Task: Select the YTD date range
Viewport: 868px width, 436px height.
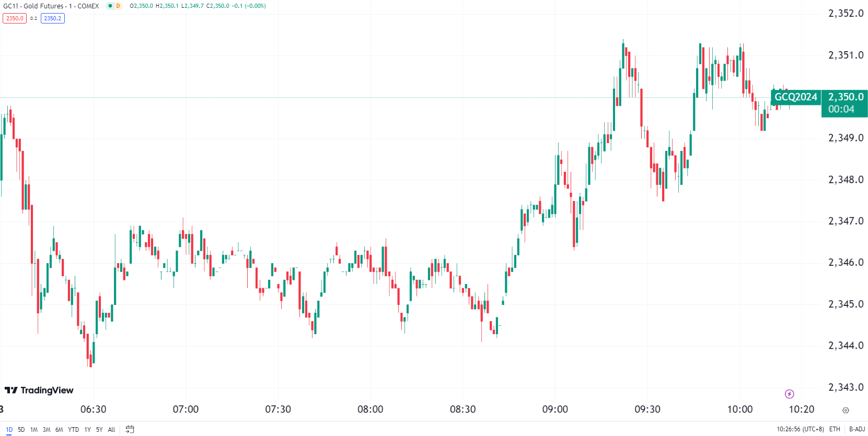Action: point(73,430)
